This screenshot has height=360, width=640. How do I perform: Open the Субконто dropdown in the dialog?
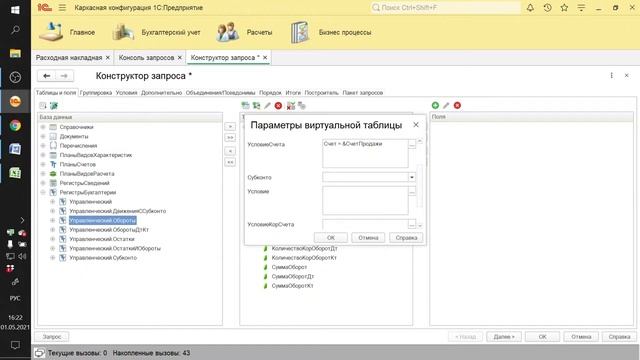coord(412,177)
